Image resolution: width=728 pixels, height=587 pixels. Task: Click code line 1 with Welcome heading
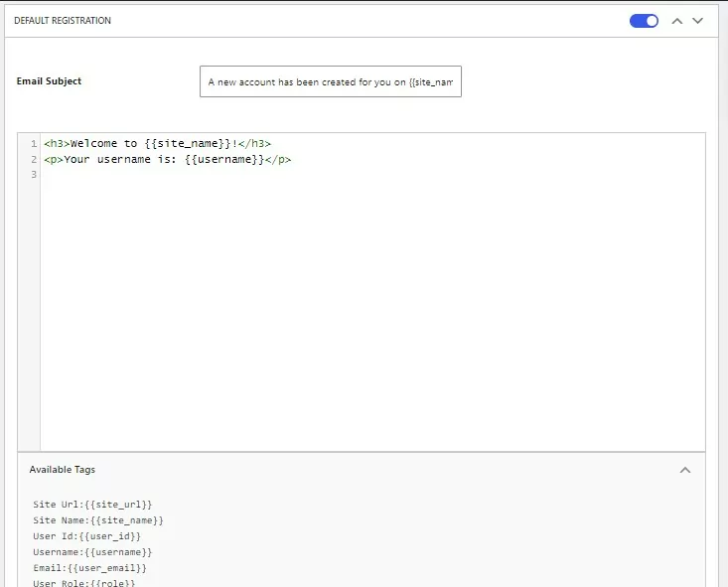click(157, 143)
